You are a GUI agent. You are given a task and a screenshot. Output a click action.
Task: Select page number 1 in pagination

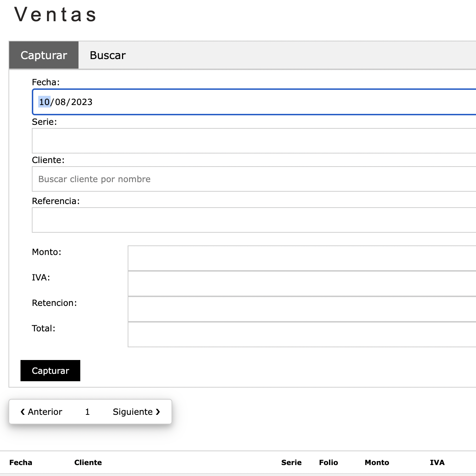(x=87, y=412)
